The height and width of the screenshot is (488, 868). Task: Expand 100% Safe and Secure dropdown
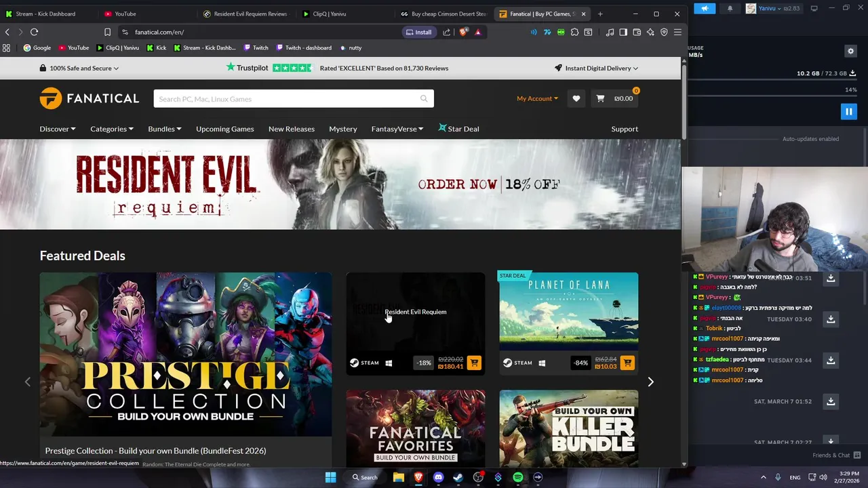click(x=79, y=68)
